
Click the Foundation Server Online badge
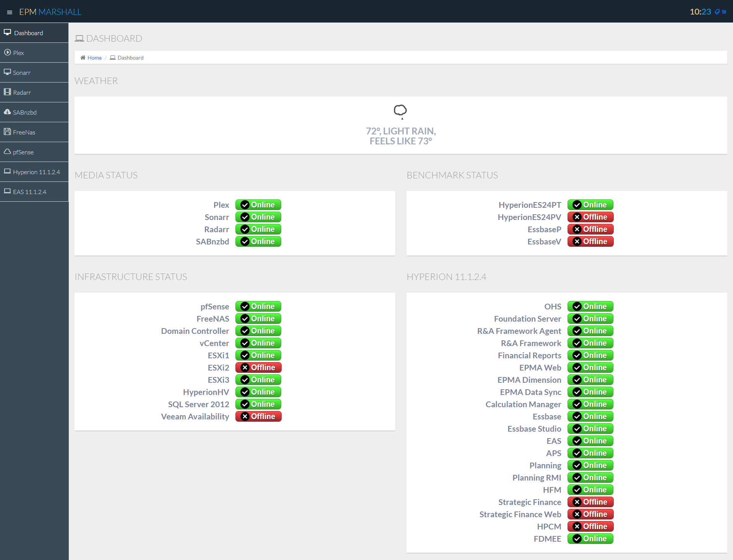[590, 319]
